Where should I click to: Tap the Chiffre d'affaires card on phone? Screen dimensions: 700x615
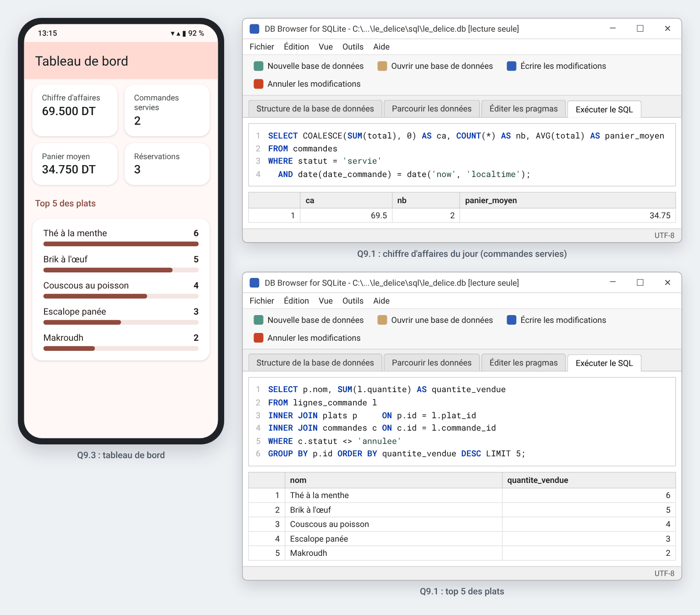[x=75, y=111]
